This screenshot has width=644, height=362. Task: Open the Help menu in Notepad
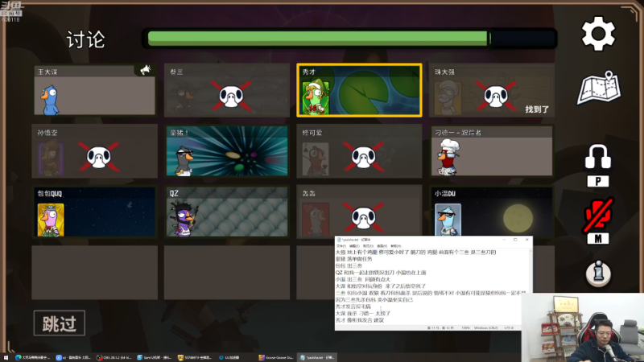[396, 246]
